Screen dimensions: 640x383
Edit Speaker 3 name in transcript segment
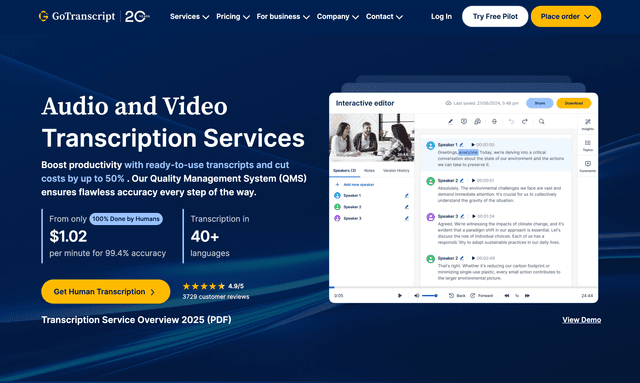coord(462,216)
